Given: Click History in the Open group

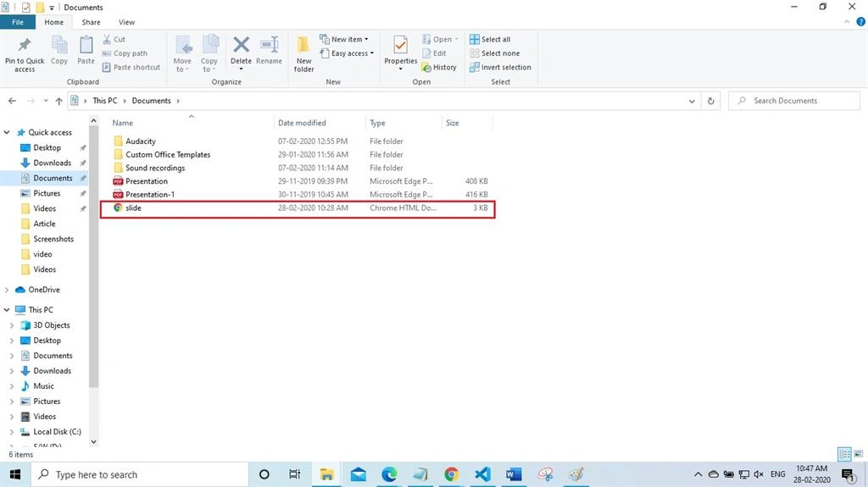Looking at the screenshot, I should [439, 67].
